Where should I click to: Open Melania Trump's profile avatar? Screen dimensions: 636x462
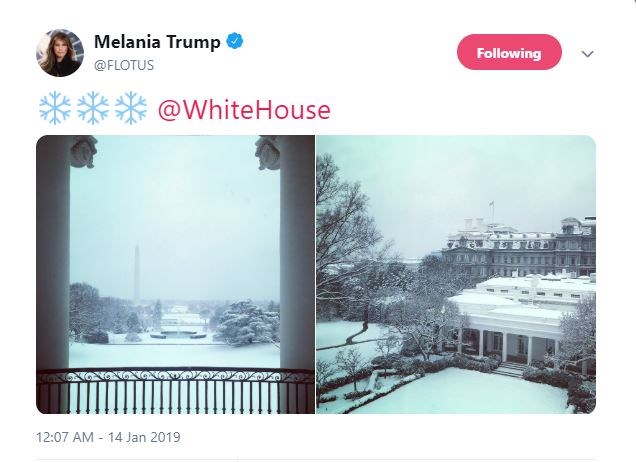pyautogui.click(x=59, y=53)
